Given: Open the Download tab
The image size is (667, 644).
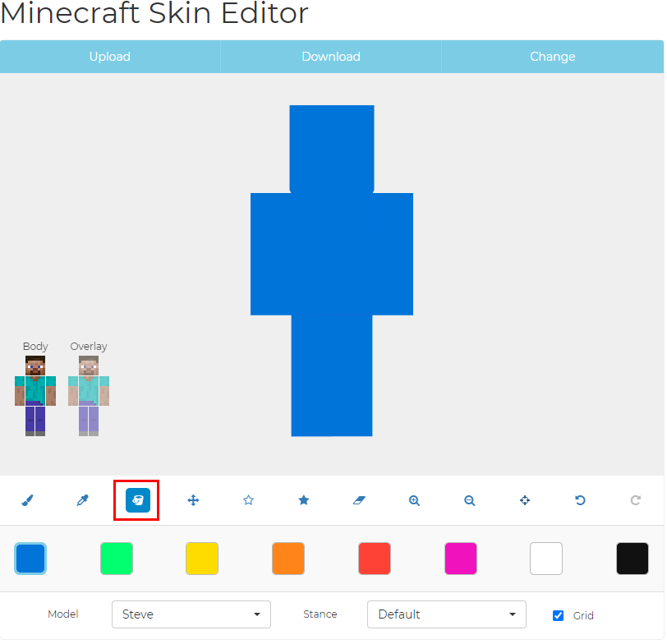Looking at the screenshot, I should (x=331, y=57).
